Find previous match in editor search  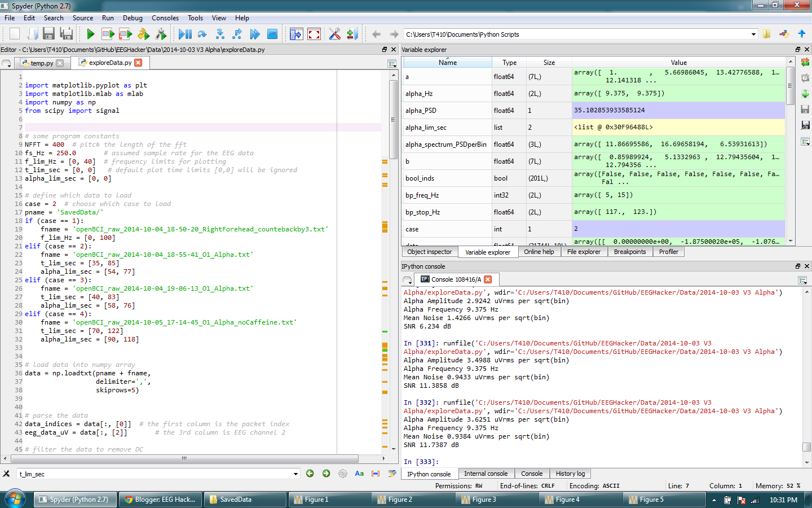pos(310,474)
